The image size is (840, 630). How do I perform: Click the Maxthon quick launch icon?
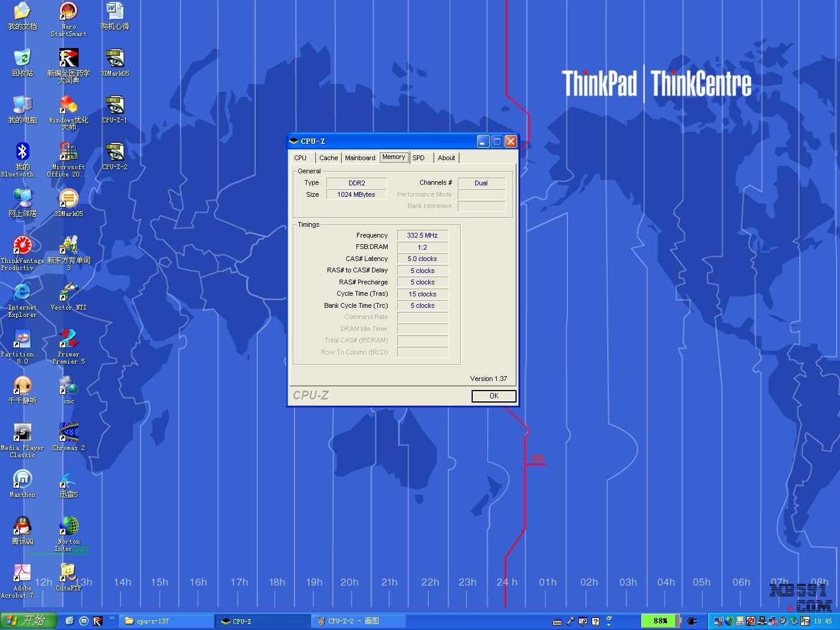pos(83,621)
